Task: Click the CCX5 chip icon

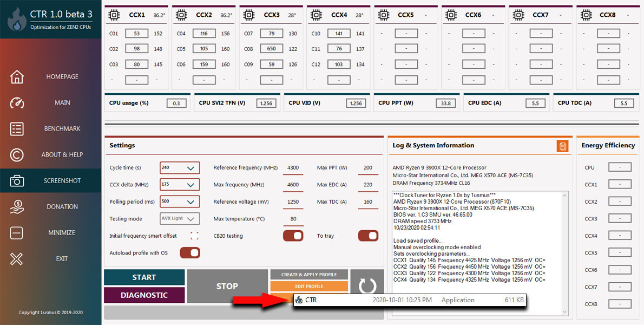Action: pos(383,15)
